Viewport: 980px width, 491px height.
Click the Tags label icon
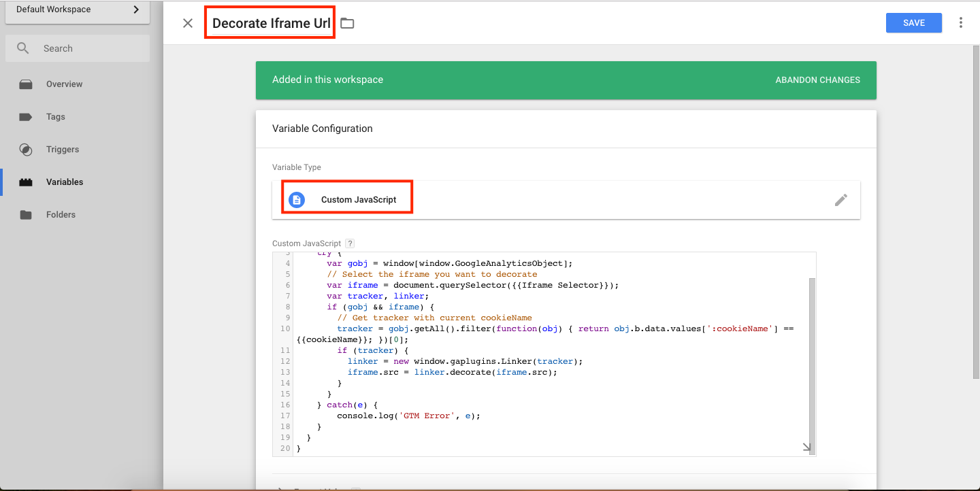[x=26, y=117]
